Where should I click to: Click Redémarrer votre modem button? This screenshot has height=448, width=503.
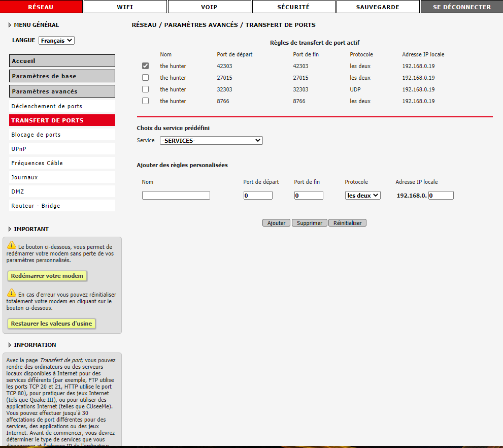pyautogui.click(x=47, y=276)
